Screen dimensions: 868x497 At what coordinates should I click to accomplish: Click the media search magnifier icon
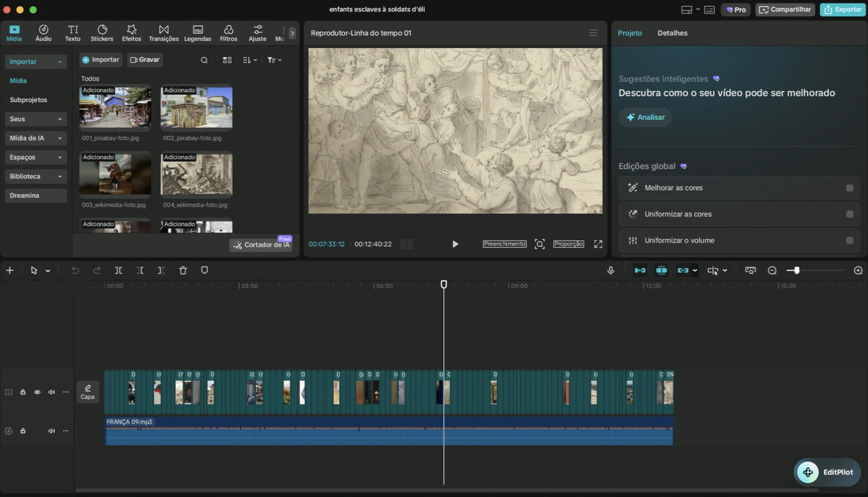coord(204,60)
